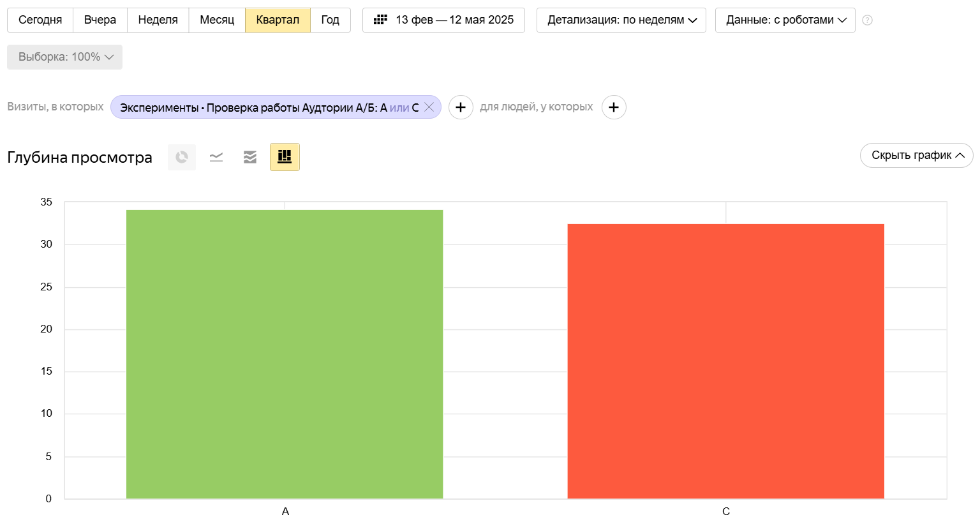Select the bar columns chart icon
980x524 pixels.
click(x=285, y=157)
